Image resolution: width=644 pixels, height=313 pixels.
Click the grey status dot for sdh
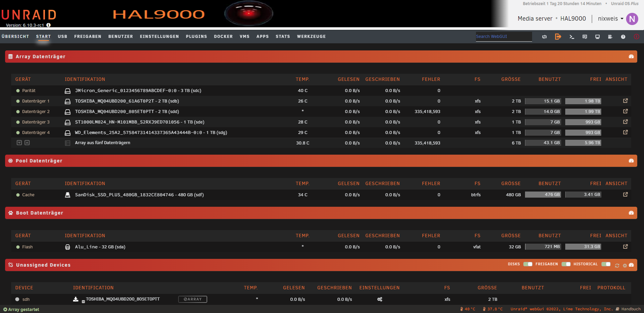tap(17, 299)
